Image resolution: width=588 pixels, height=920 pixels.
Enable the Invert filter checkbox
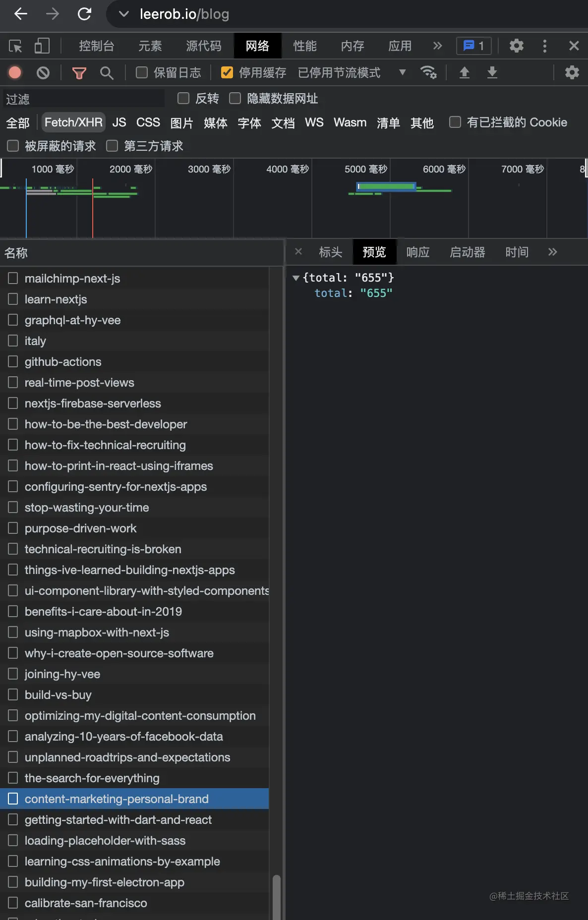click(183, 99)
